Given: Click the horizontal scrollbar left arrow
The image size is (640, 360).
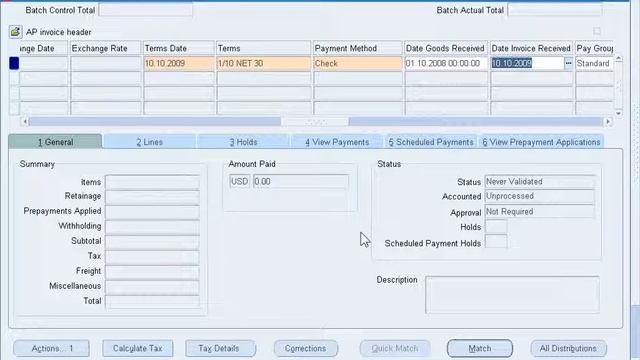Looking at the screenshot, I should [x=24, y=122].
